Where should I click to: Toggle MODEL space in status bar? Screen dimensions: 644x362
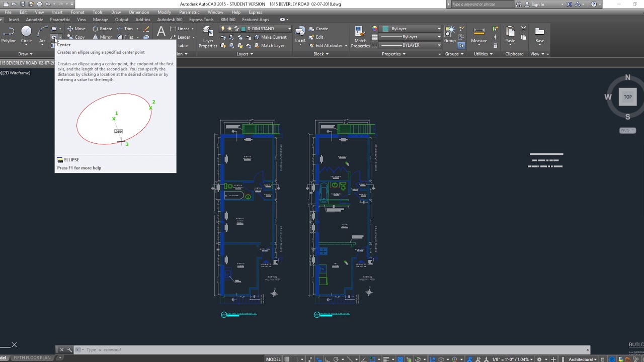tap(273, 359)
